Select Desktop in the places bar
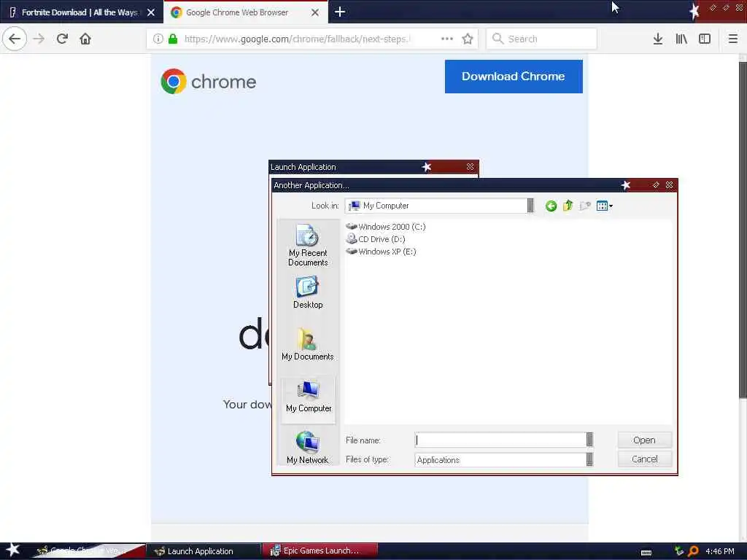The image size is (747, 560). click(x=308, y=293)
